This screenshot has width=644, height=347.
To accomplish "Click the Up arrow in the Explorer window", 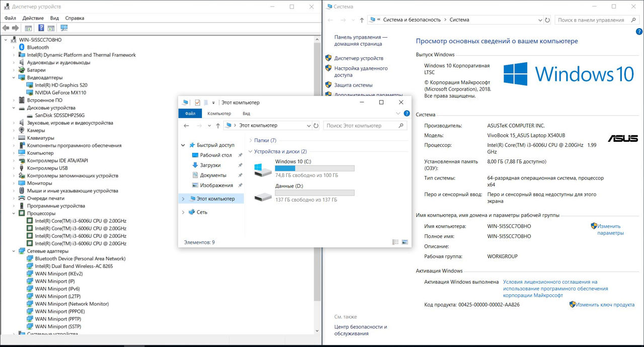I will point(218,126).
